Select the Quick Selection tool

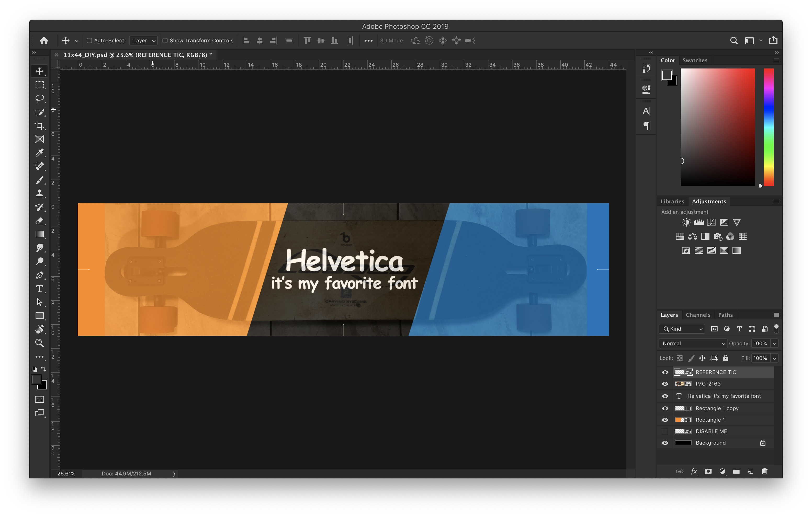coord(40,112)
